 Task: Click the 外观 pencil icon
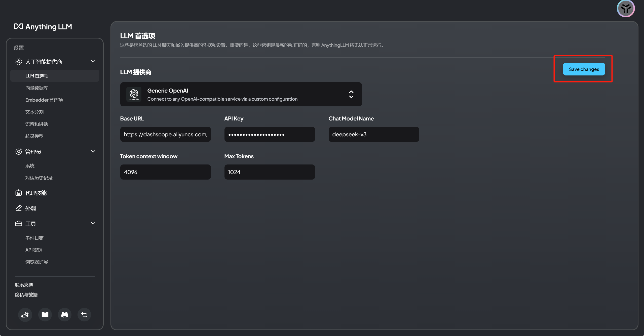click(19, 208)
